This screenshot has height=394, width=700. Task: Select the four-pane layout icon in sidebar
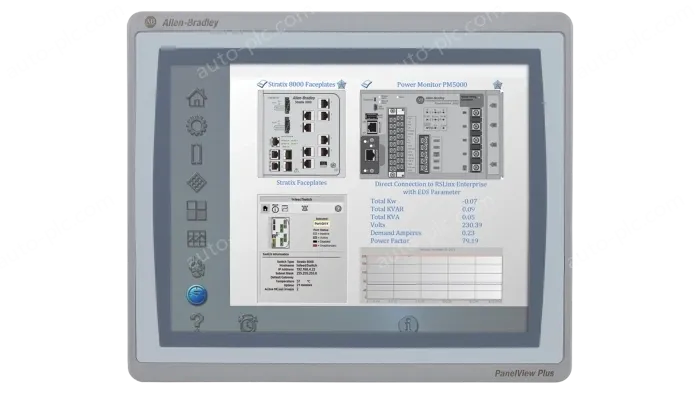pos(196,211)
